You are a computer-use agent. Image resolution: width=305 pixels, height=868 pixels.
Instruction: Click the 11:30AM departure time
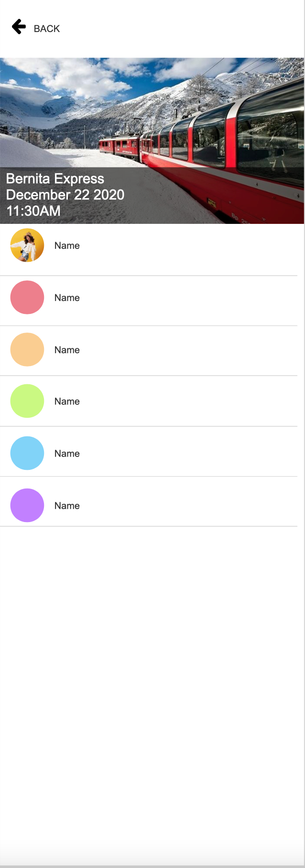[33, 211]
